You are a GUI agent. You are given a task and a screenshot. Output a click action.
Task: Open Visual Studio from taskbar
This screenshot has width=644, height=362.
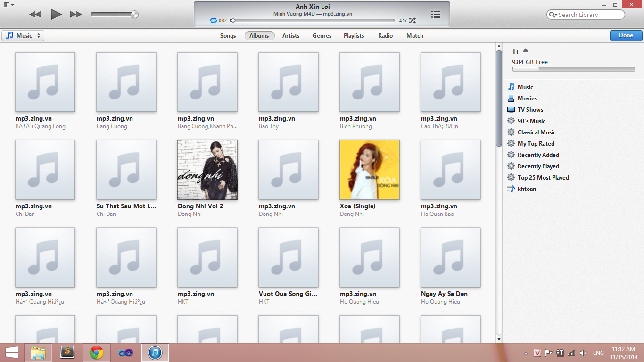pos(126,353)
